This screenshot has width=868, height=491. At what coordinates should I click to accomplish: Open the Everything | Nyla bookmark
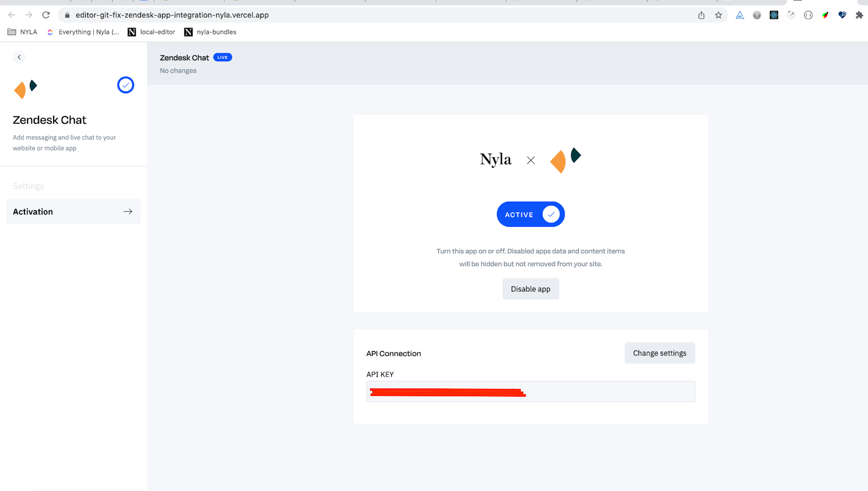pyautogui.click(x=82, y=32)
